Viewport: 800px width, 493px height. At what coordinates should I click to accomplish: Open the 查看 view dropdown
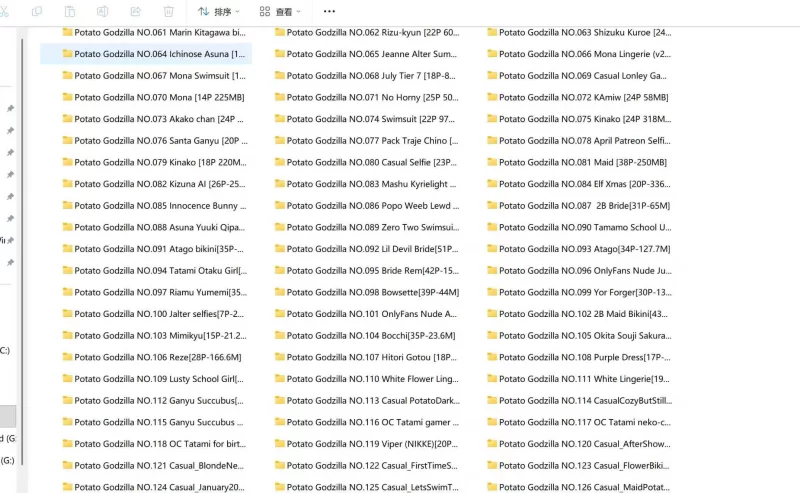point(279,12)
